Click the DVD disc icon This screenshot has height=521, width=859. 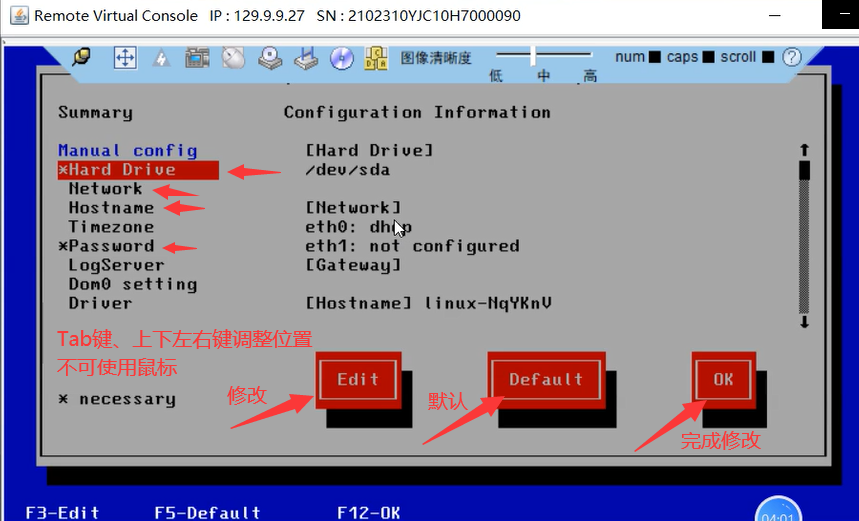[x=342, y=58]
